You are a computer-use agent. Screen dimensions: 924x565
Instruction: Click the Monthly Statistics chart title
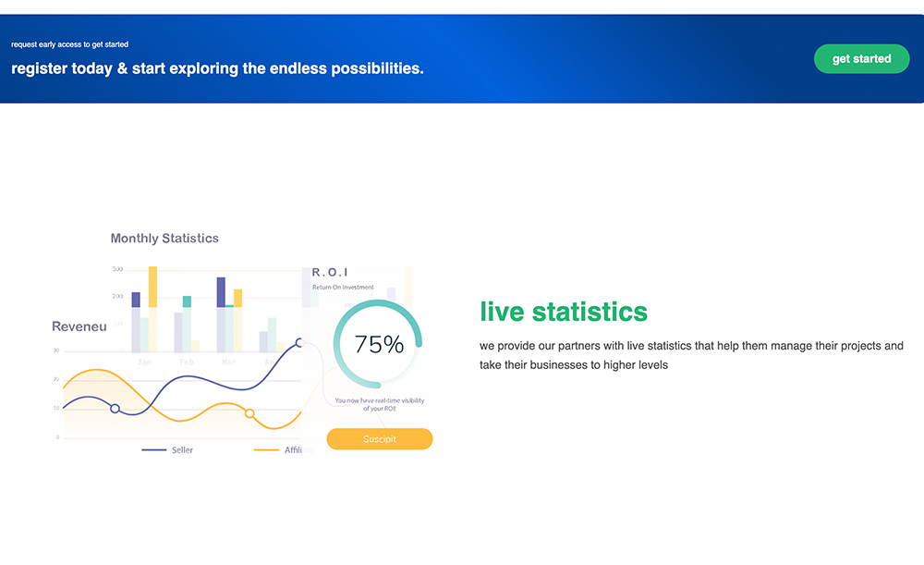164,239
